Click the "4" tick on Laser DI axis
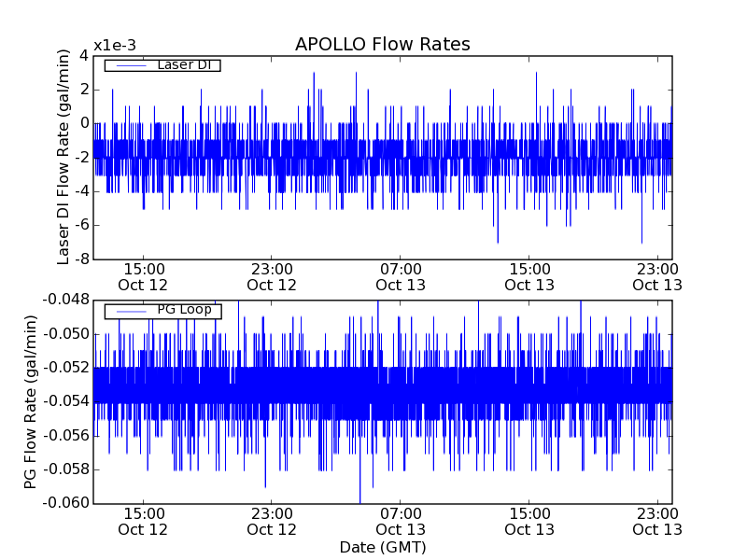747x560 pixels. point(84,56)
